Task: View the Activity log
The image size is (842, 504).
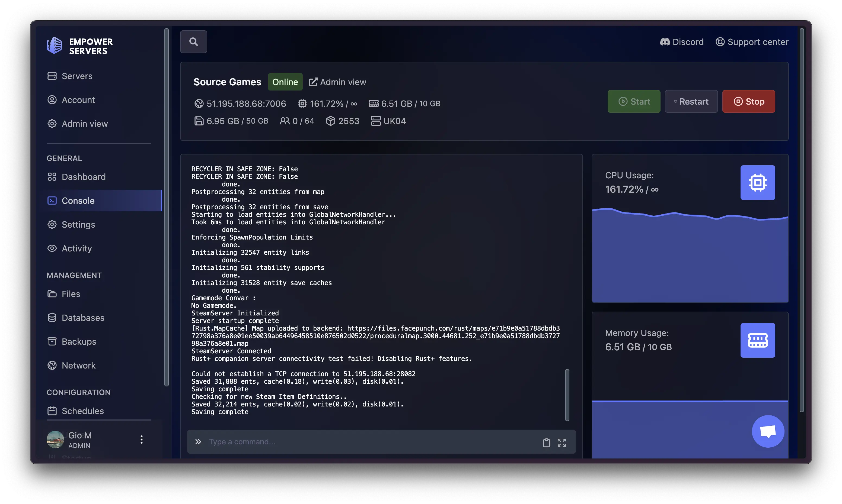Action: pyautogui.click(x=76, y=248)
